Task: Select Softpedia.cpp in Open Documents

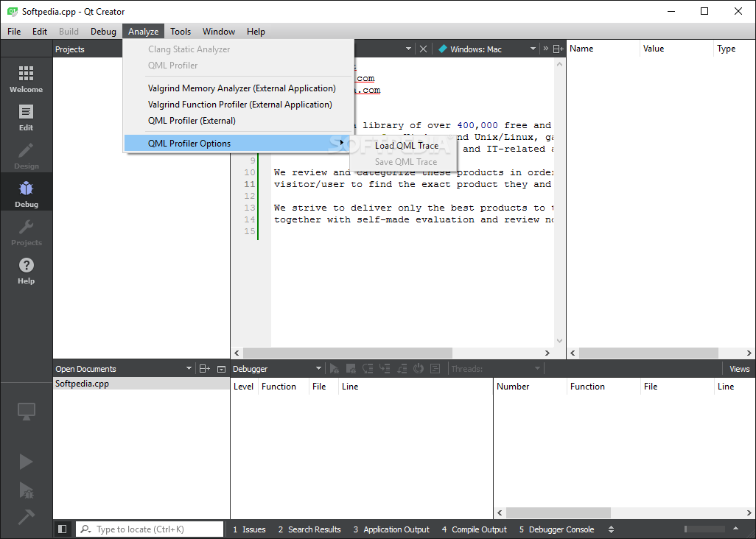Action: coord(141,384)
